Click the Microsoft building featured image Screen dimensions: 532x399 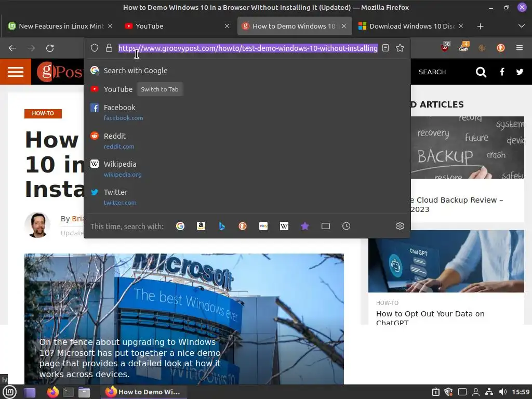(x=184, y=319)
